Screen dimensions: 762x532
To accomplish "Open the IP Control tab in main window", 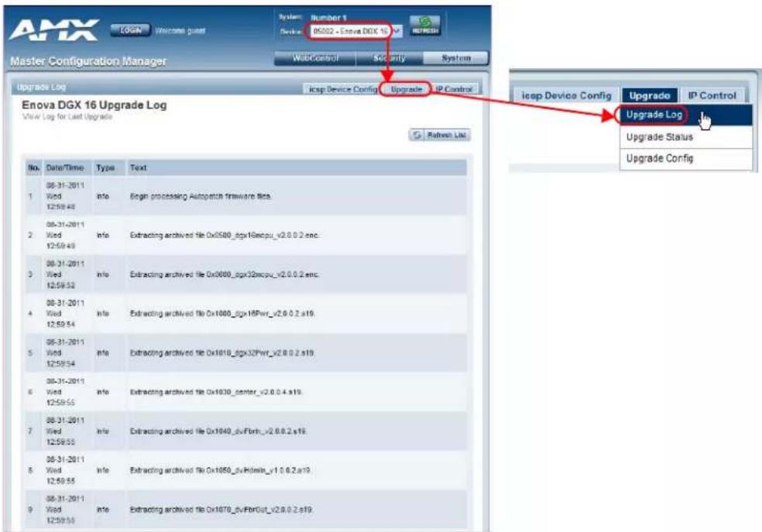I will pyautogui.click(x=454, y=89).
